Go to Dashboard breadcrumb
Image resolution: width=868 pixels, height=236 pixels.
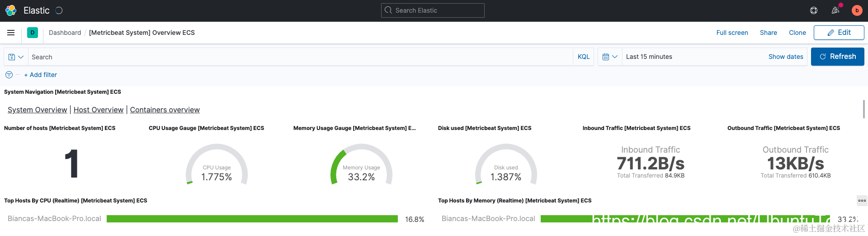click(65, 33)
